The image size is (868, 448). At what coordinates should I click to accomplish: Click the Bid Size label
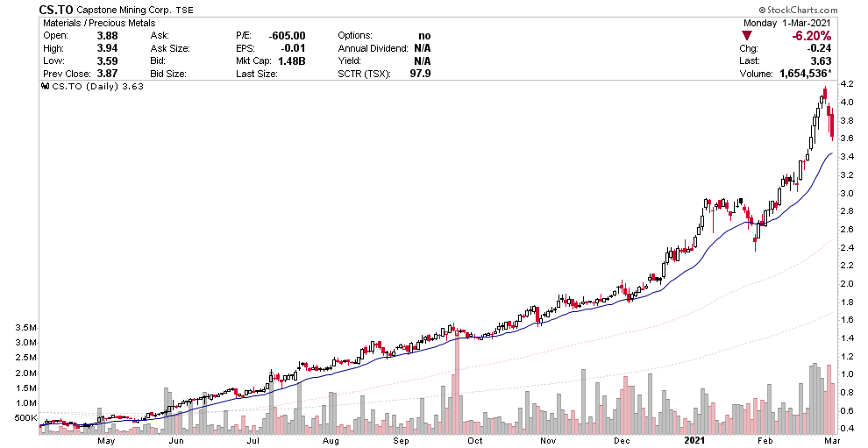pos(168,74)
